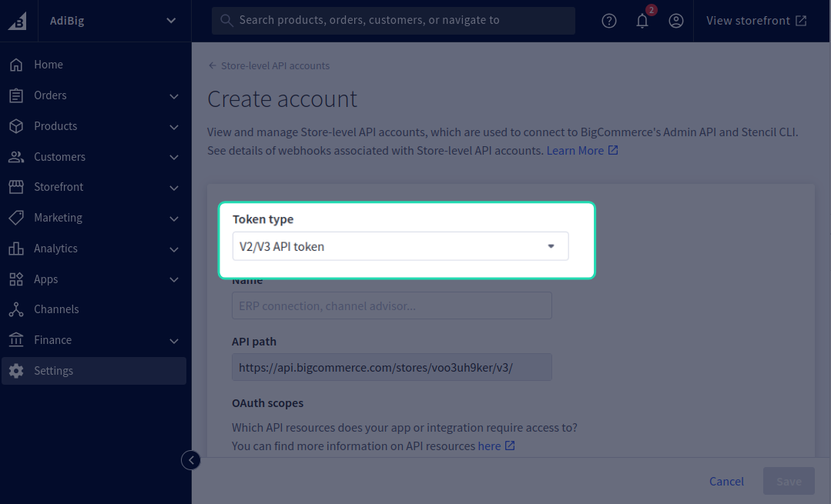Click the Analytics bar chart icon

pos(16,249)
